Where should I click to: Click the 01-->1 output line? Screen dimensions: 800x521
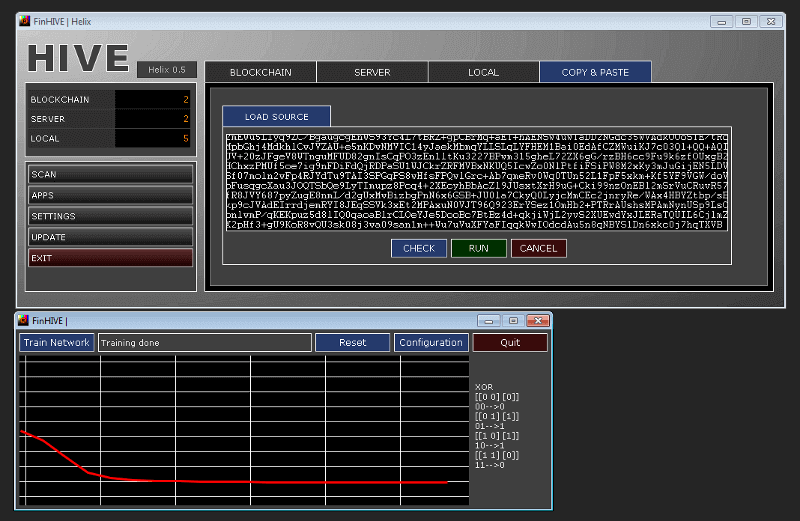pos(490,426)
